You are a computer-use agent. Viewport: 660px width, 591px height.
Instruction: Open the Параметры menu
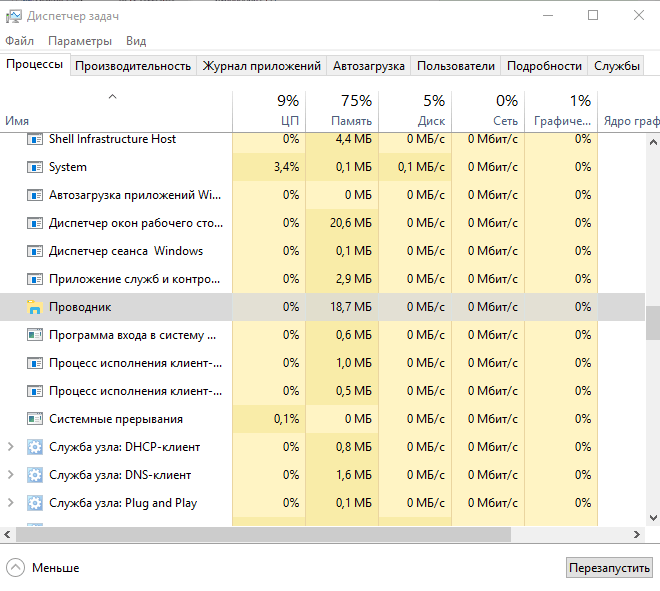coord(80,41)
